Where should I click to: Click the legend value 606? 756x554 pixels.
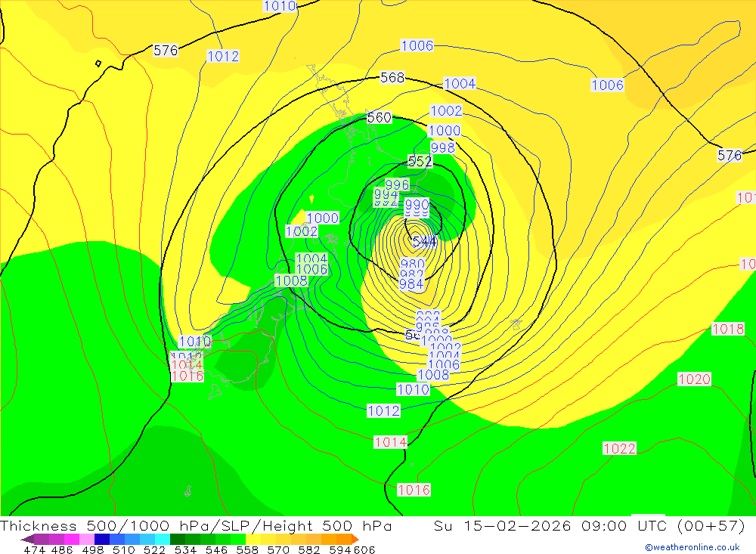click(364, 549)
